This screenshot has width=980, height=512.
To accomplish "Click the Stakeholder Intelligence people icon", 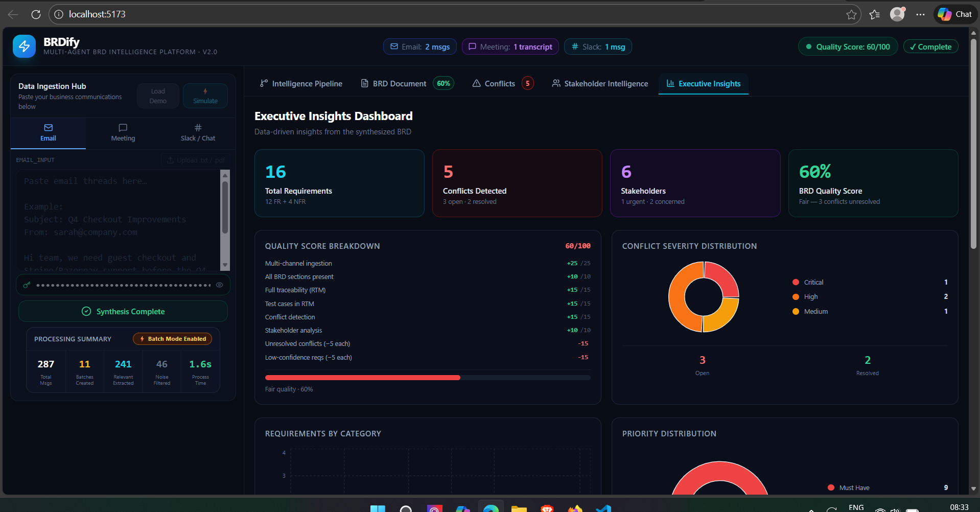I will [555, 83].
